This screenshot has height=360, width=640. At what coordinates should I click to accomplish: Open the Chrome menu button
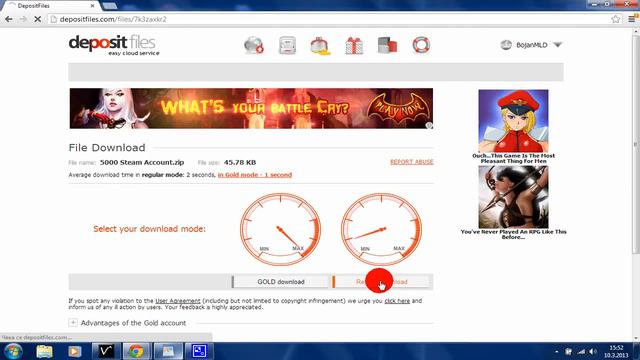[x=632, y=19]
